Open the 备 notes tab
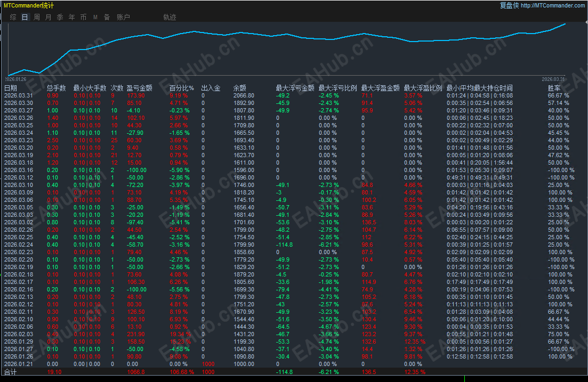This screenshot has height=382, width=588. [107, 17]
